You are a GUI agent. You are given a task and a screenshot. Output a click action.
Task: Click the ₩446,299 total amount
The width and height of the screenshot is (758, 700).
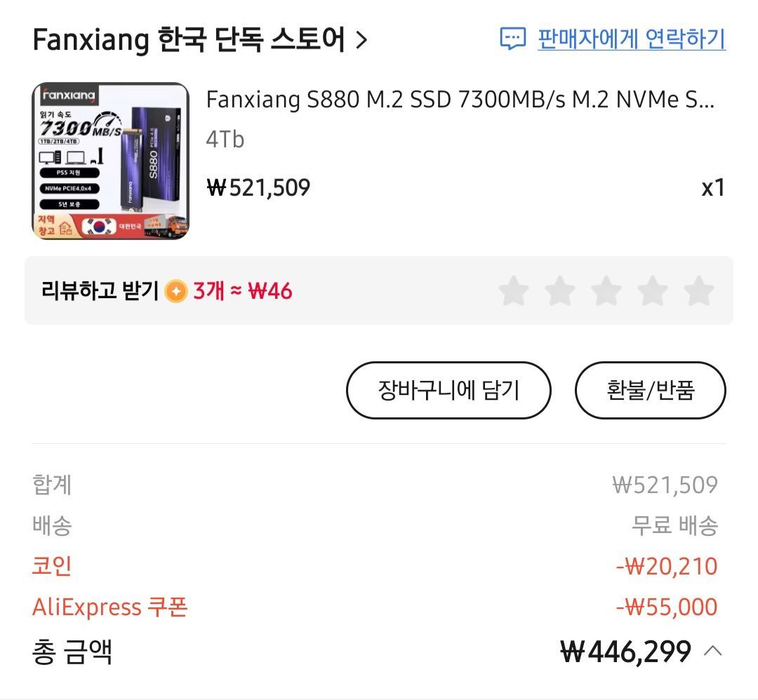626,652
